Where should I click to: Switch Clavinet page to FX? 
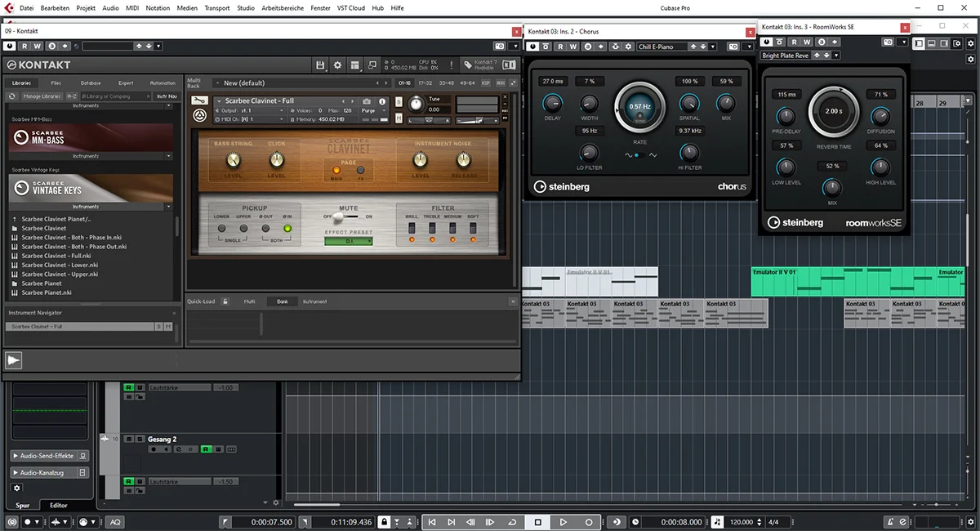[x=359, y=171]
